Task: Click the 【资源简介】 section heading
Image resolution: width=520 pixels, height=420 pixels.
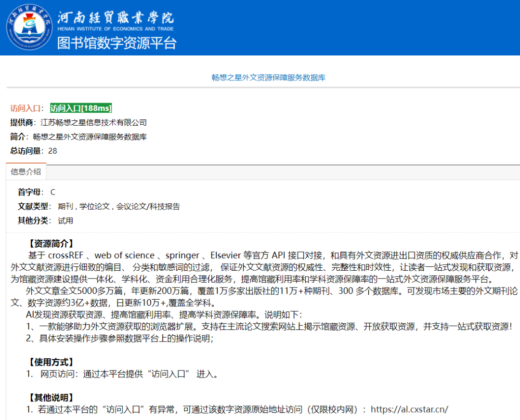Action: pos(51,244)
